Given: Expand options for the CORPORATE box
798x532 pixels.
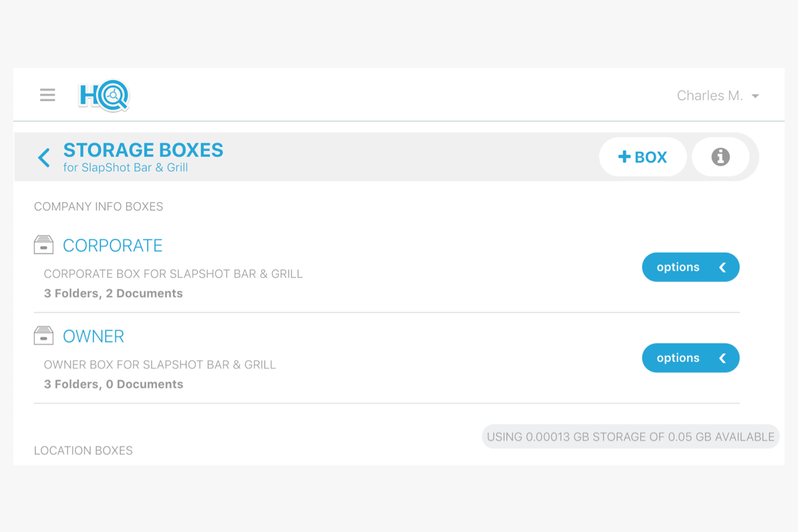Looking at the screenshot, I should pyautogui.click(x=690, y=267).
